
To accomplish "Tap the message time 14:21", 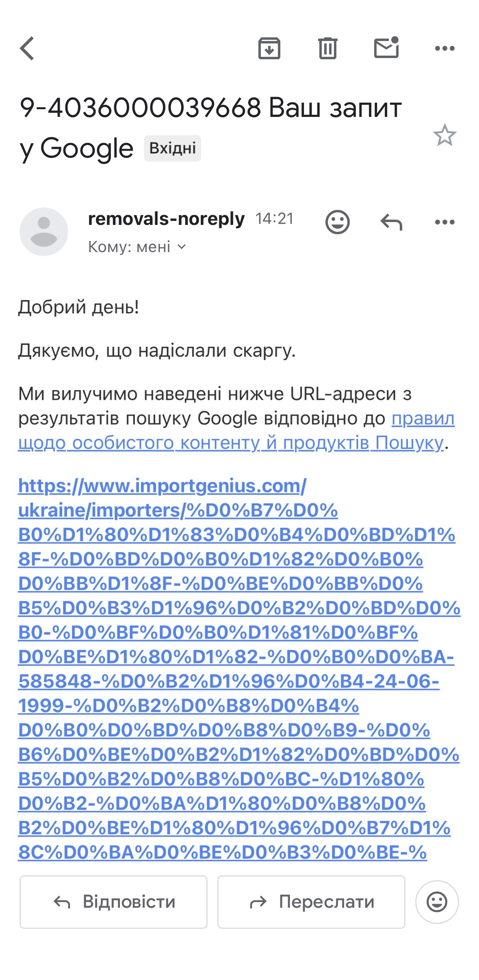I will pyautogui.click(x=274, y=219).
